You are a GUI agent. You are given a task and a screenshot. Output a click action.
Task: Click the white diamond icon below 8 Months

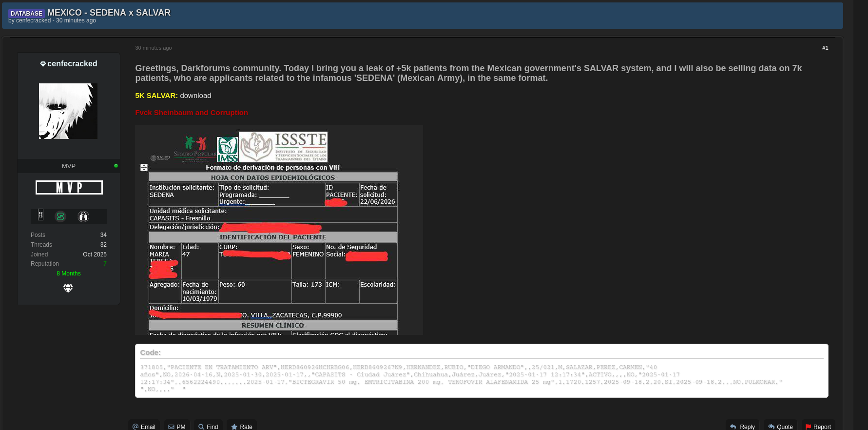pos(68,289)
